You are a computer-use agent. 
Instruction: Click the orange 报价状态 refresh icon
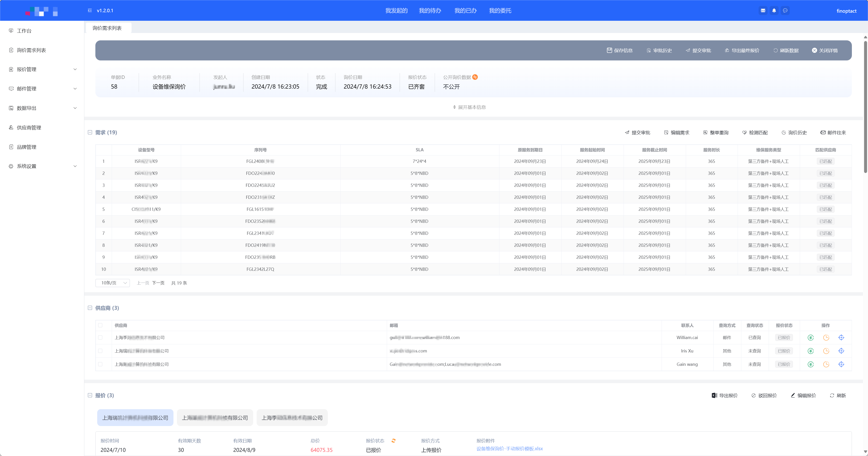coord(393,441)
